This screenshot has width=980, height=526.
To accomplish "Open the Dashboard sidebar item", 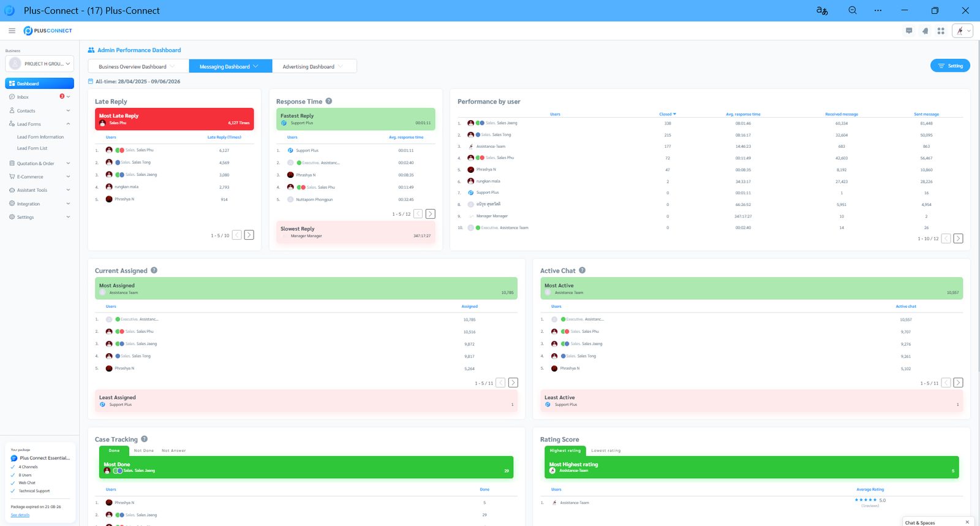I will click(40, 83).
